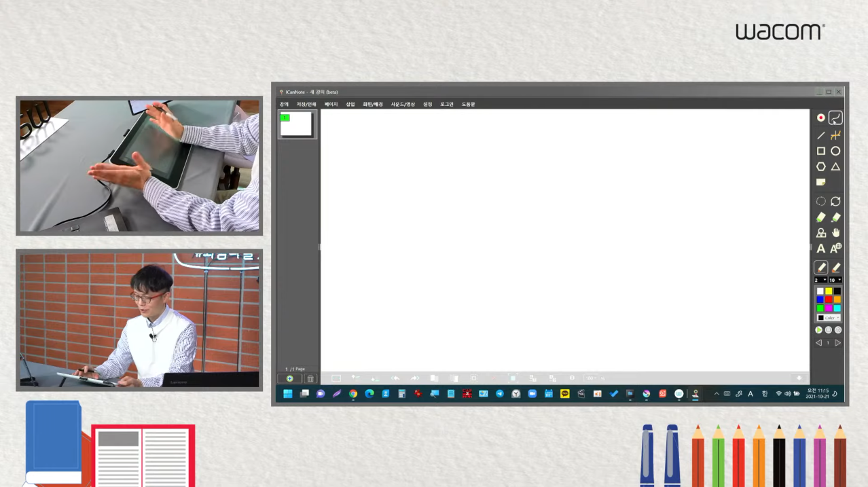Click the redo arrow in bottom toolbar

(x=414, y=378)
